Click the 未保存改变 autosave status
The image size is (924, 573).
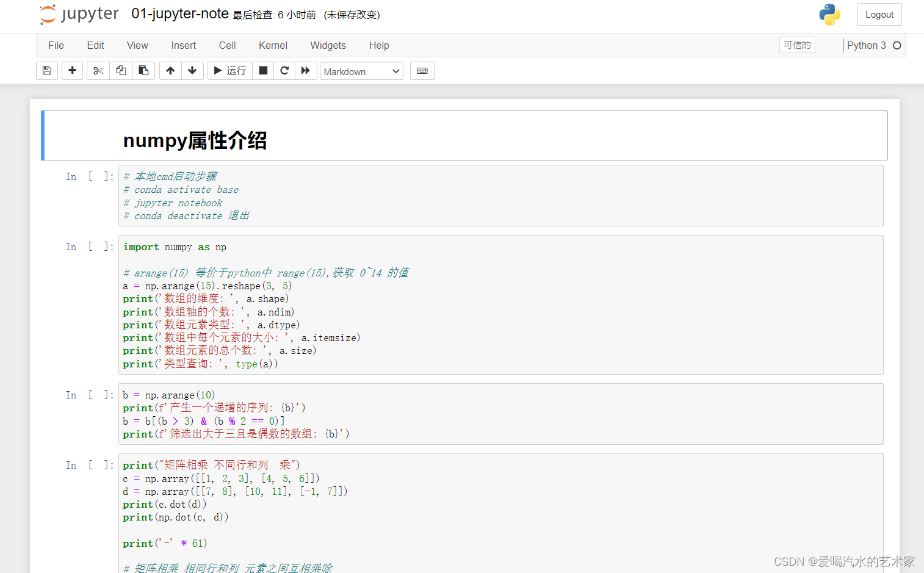pyautogui.click(x=352, y=15)
